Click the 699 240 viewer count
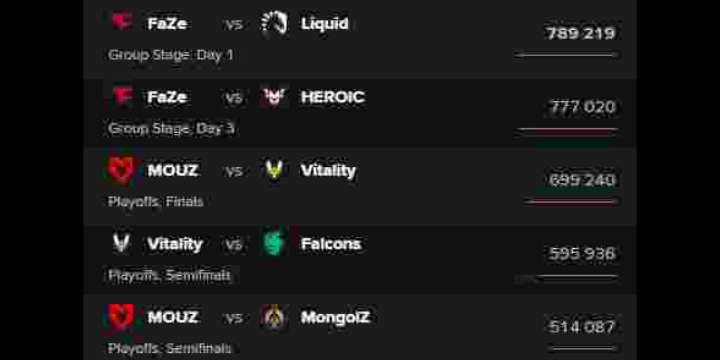Screen dimensions: 720x360 pos(582,180)
